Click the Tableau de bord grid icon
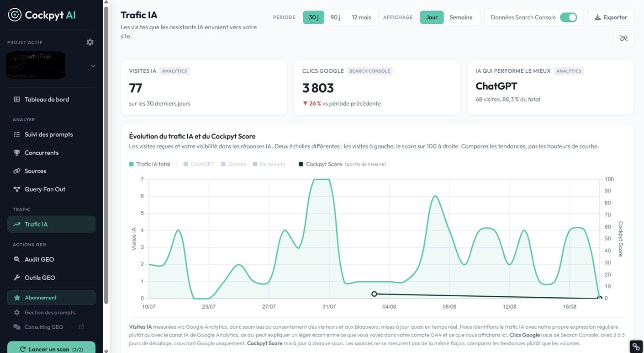 pyautogui.click(x=17, y=99)
